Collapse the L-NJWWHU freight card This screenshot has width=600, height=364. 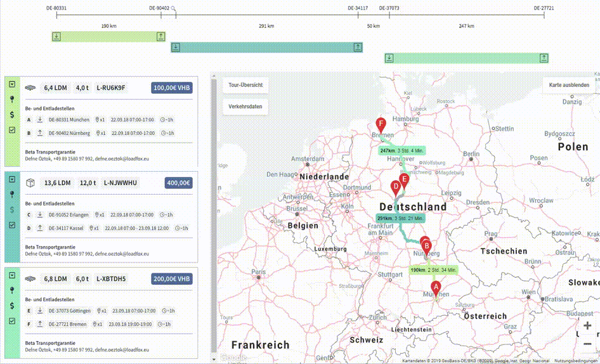coord(12,179)
